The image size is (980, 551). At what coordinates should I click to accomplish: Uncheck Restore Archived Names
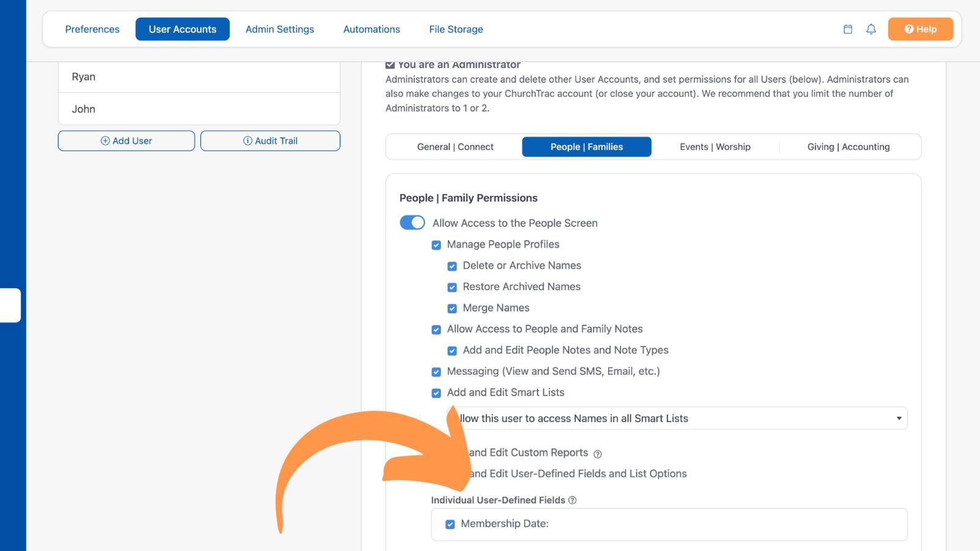(x=452, y=287)
